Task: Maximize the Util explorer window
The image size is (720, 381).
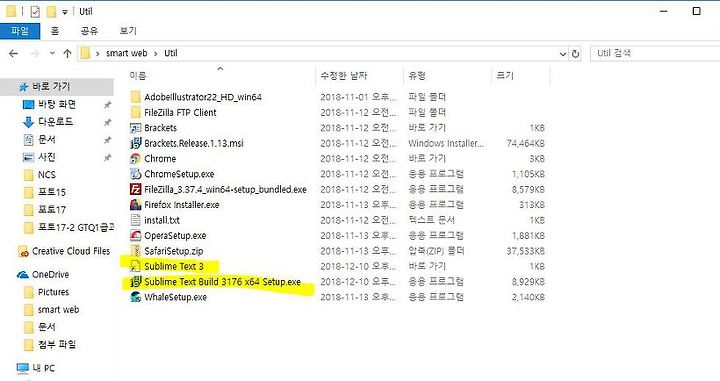Action: pos(697,11)
